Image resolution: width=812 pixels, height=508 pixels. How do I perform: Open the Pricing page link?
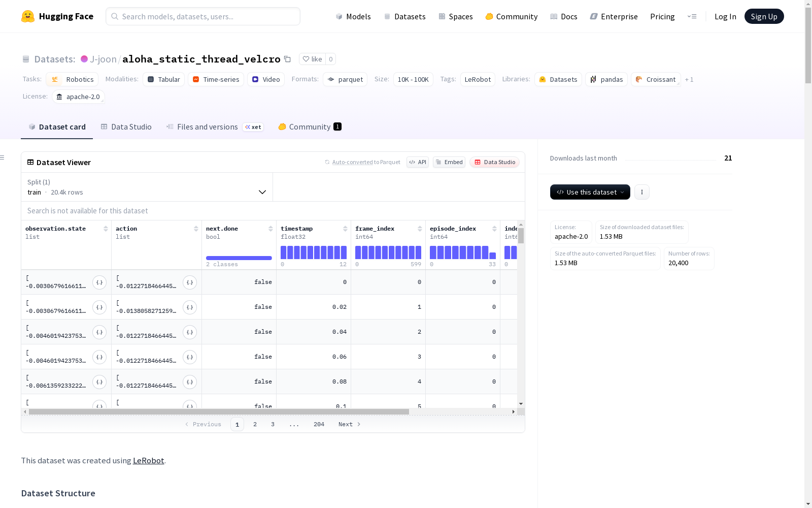point(662,16)
